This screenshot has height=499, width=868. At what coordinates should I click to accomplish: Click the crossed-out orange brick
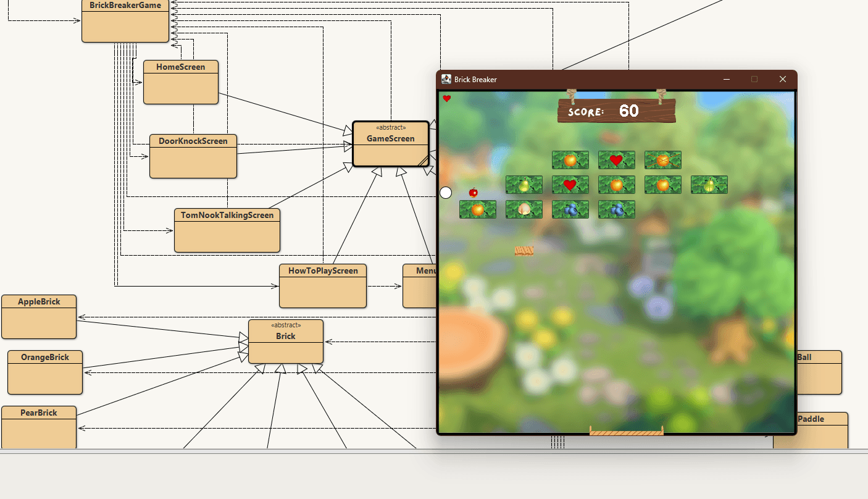pyautogui.click(x=662, y=160)
